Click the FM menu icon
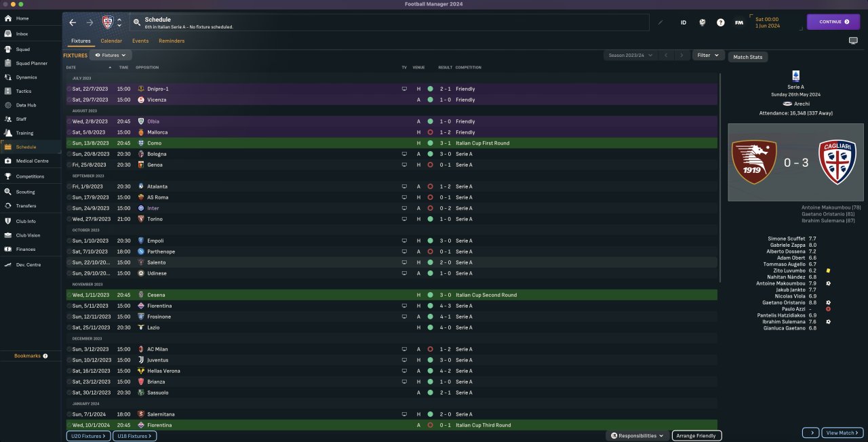The image size is (868, 442). 738,22
